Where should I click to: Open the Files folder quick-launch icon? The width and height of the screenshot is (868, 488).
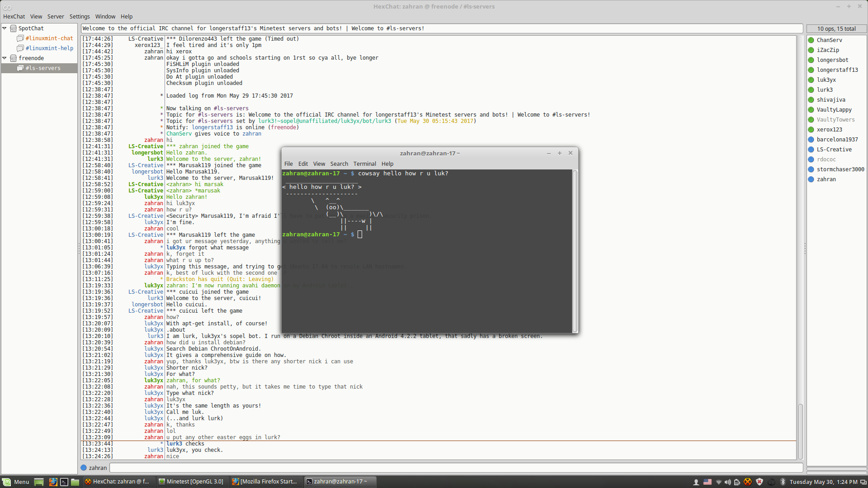pyautogui.click(x=75, y=482)
